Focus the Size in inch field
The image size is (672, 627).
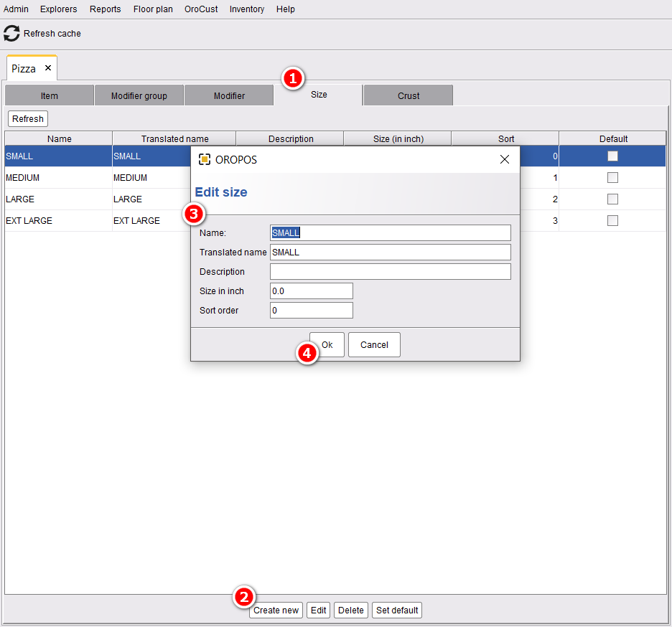(312, 291)
